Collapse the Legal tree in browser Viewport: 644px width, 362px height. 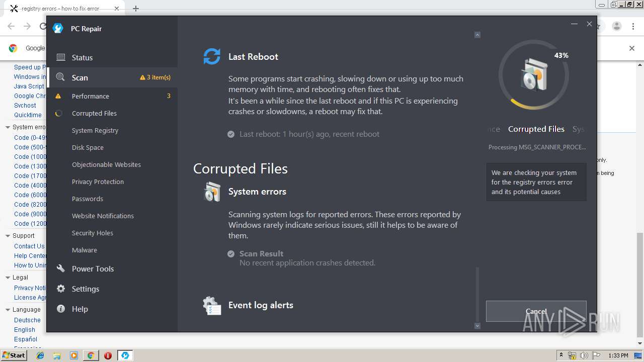8,278
